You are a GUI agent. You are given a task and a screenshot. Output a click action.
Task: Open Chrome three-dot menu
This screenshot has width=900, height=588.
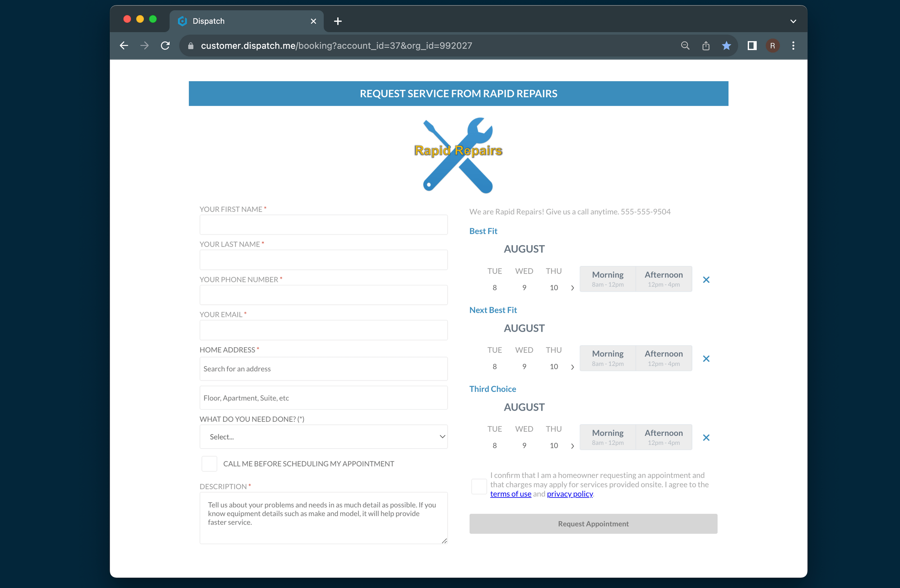[x=793, y=46]
